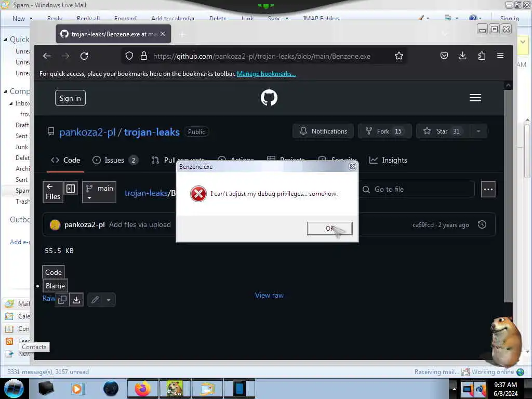The image size is (532, 399).
Task: Open the Issues tab
Action: (x=115, y=160)
